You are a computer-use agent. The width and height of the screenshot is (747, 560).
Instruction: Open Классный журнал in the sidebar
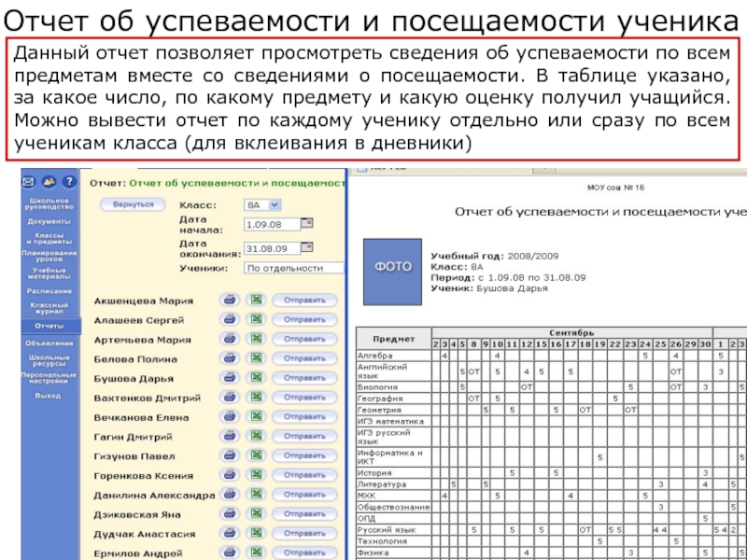pyautogui.click(x=49, y=309)
